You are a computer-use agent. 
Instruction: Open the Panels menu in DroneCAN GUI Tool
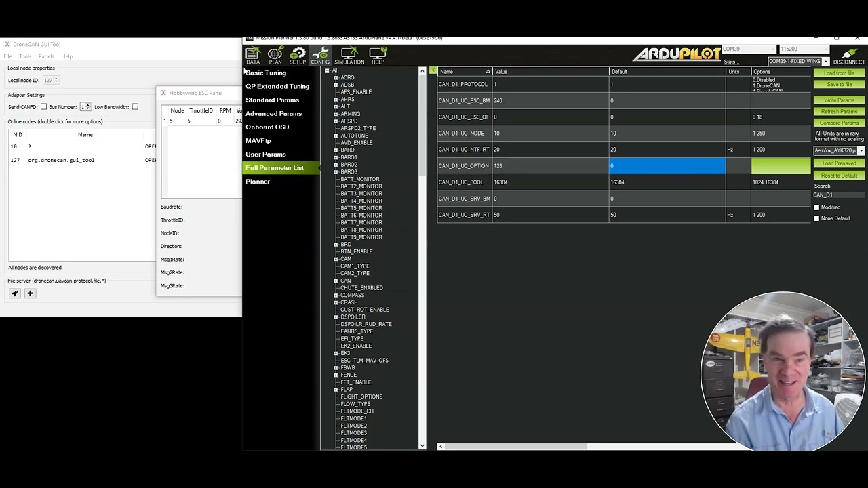[46, 56]
